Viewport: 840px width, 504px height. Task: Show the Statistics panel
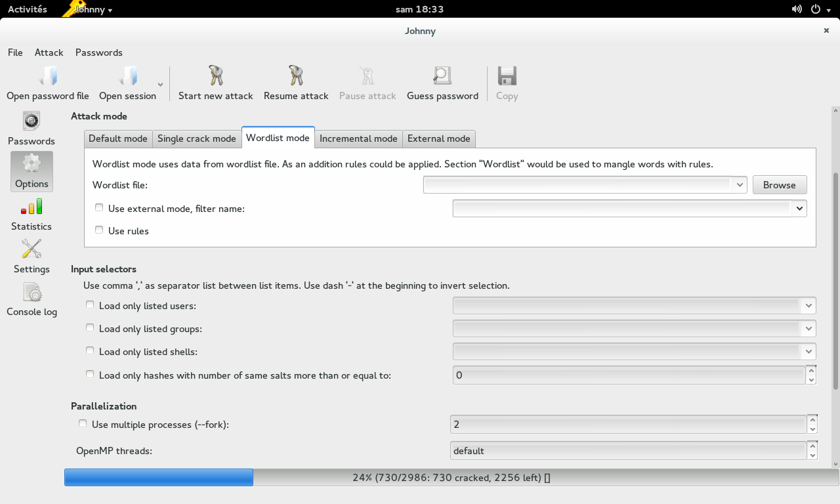click(x=31, y=215)
